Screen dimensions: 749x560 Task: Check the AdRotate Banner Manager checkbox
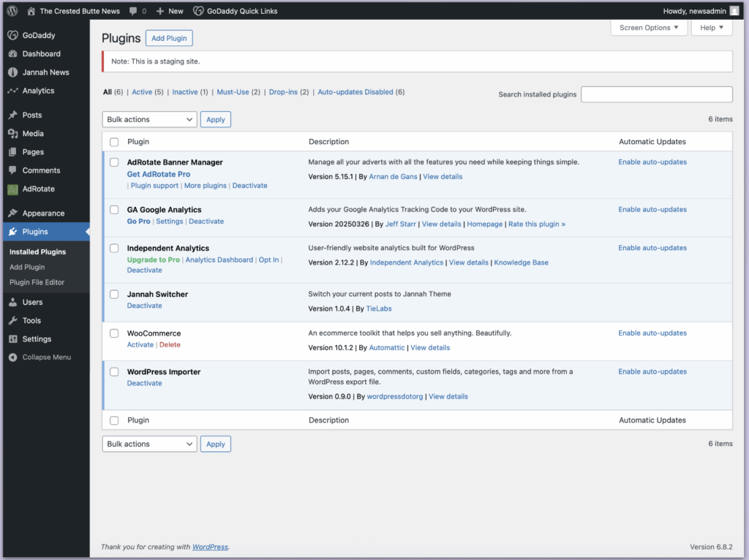point(114,162)
